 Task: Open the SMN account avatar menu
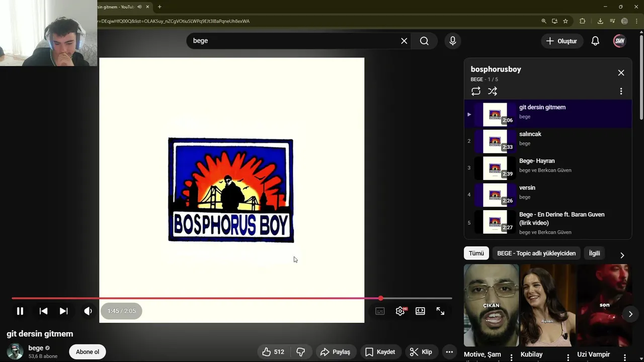coord(619,41)
